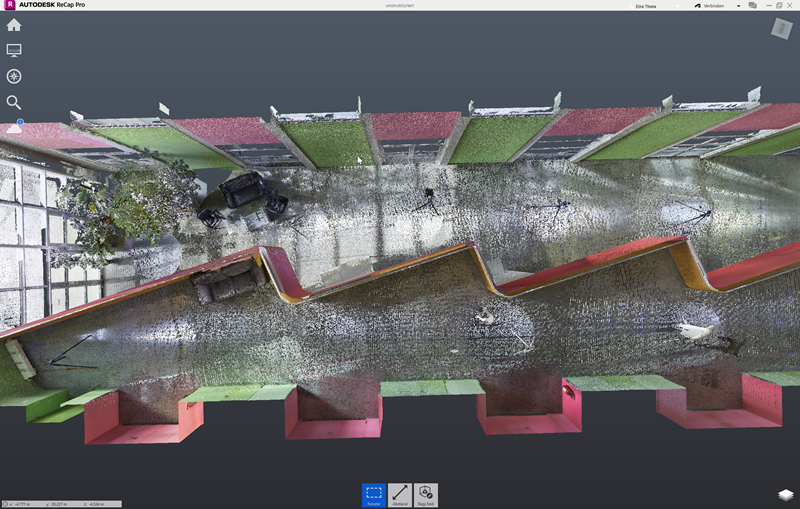Click the 'unstrukturiert' project title
The image size is (800, 509).
pos(399,6)
